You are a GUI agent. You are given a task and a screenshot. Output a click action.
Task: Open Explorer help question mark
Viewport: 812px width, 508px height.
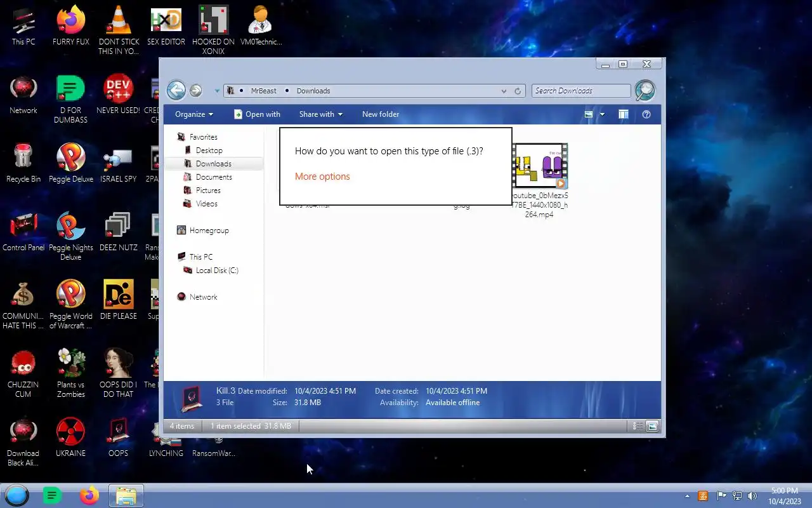tap(646, 114)
